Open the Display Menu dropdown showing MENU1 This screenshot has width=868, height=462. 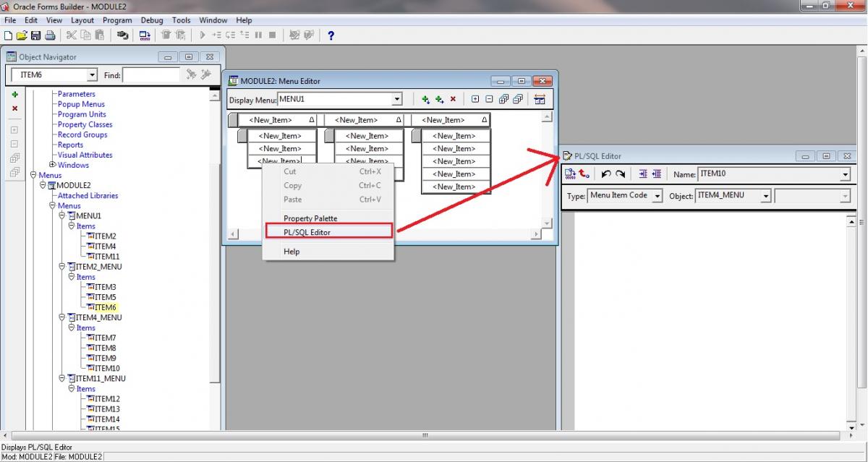(396, 100)
